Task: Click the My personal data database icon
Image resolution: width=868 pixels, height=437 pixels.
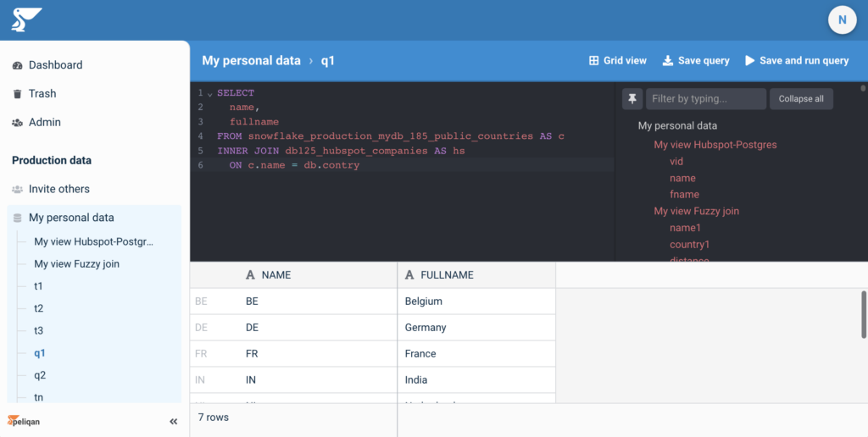Action: pos(17,218)
